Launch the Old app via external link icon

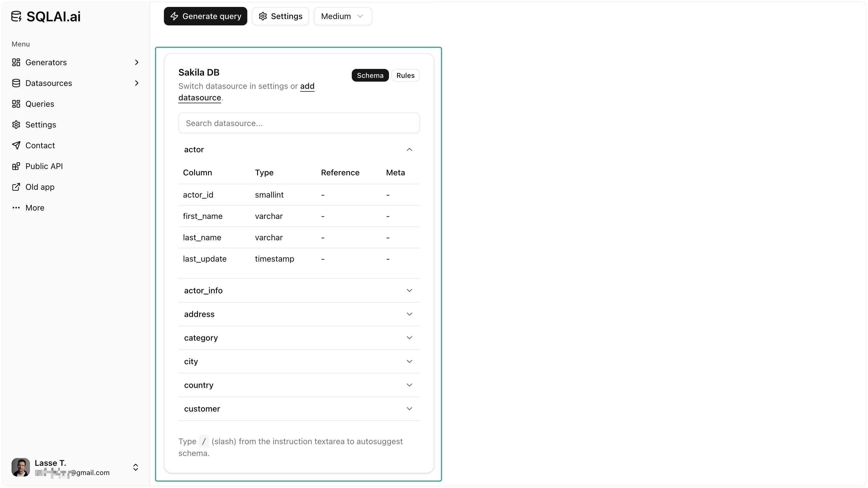(x=16, y=187)
